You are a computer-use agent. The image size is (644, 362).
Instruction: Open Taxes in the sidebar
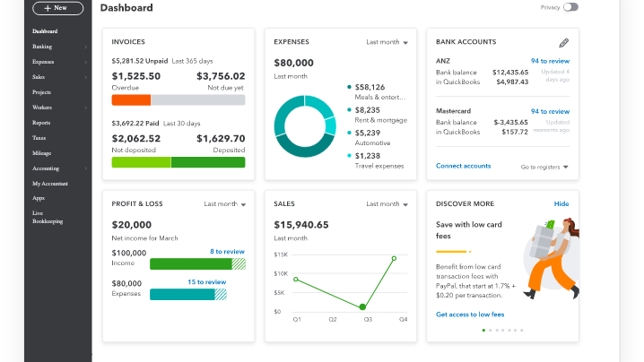click(x=39, y=138)
